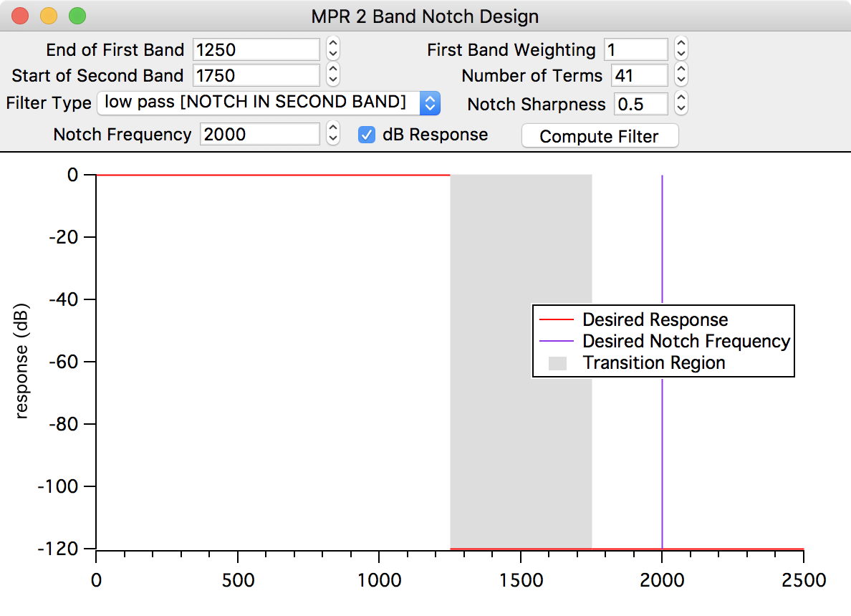Open the Filter Type dropdown menu
Viewport: 851px width, 616px height.
pos(268,102)
